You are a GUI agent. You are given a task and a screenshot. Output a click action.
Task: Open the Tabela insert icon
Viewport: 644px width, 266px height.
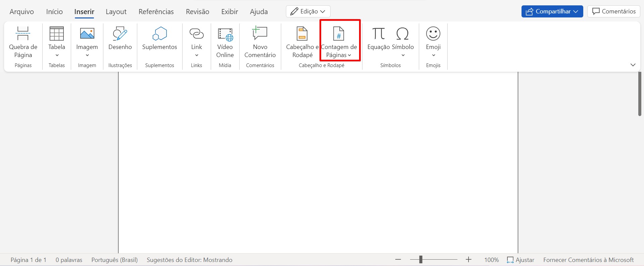(56, 34)
